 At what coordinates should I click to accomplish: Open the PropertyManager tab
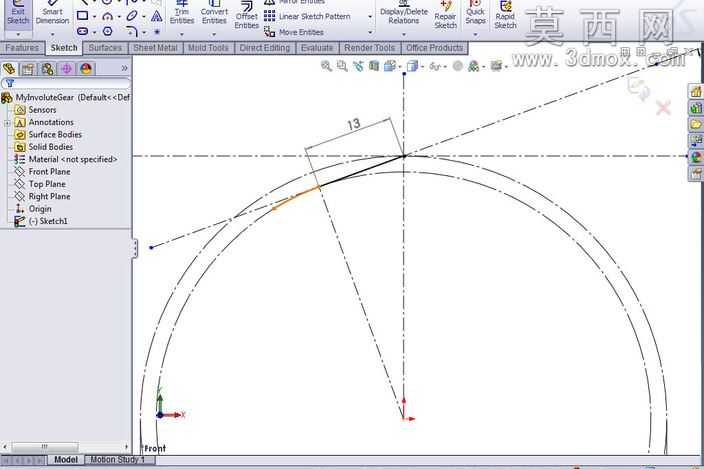(28, 69)
